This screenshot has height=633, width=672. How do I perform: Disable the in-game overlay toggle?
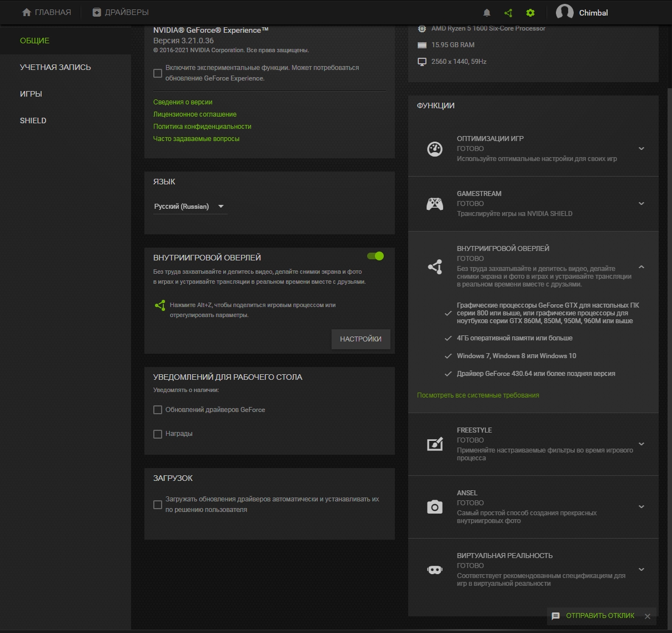(375, 256)
